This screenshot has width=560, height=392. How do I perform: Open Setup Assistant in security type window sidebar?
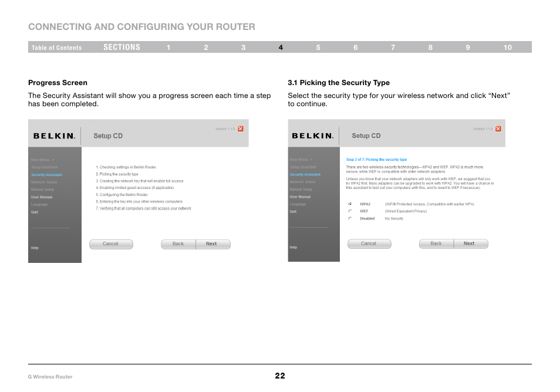[303, 167]
